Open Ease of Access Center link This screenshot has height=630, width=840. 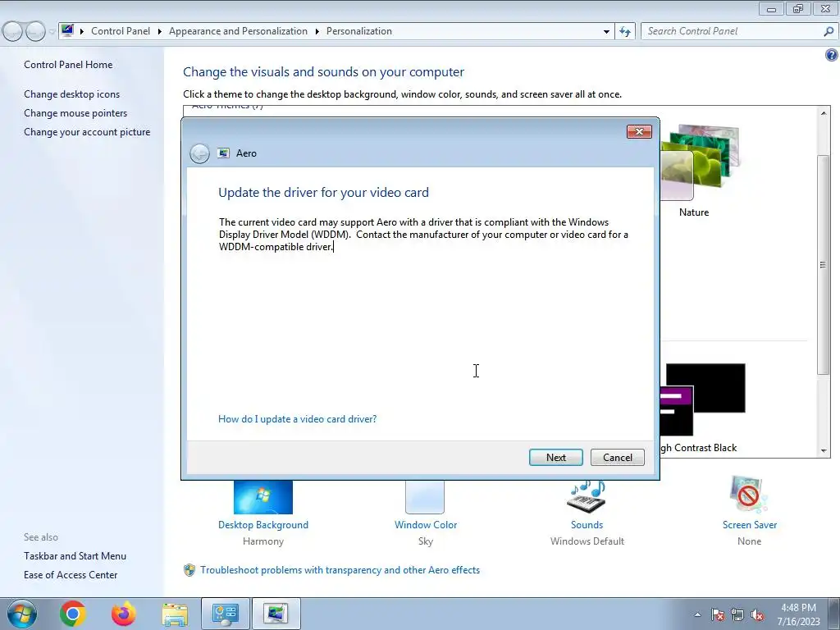coord(71,575)
